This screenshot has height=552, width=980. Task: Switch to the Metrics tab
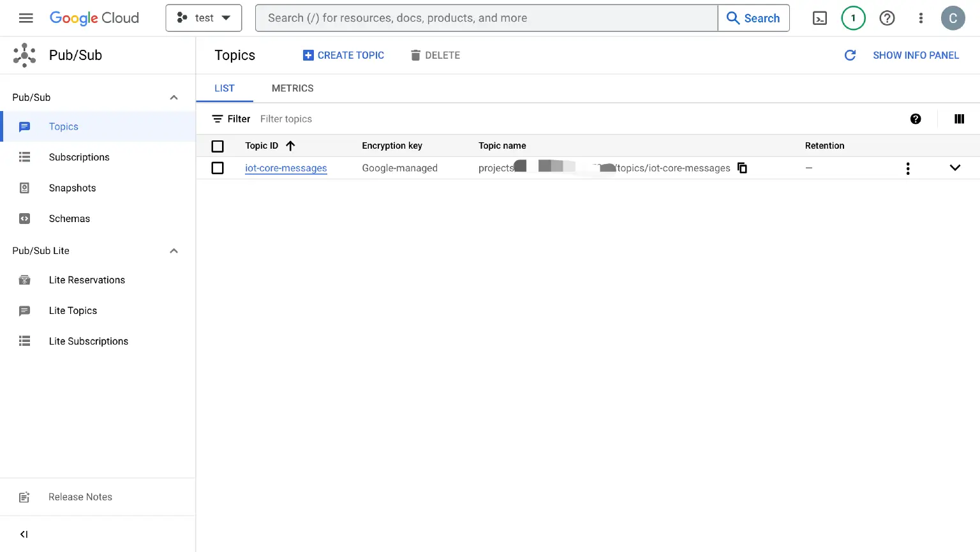292,88
